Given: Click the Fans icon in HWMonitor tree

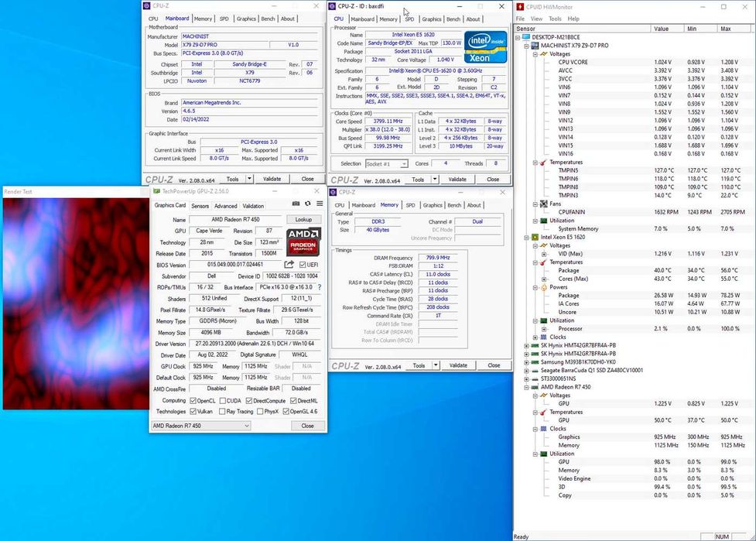Looking at the screenshot, I should (543, 204).
